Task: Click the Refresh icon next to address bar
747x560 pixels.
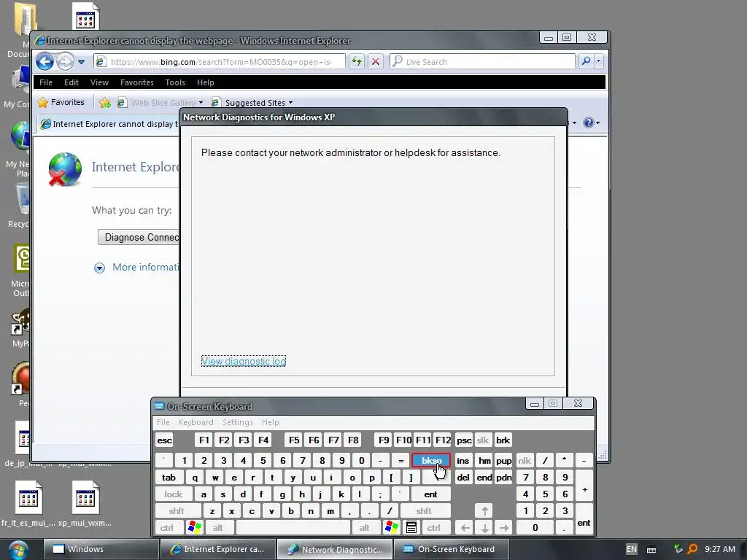Action: click(x=356, y=61)
